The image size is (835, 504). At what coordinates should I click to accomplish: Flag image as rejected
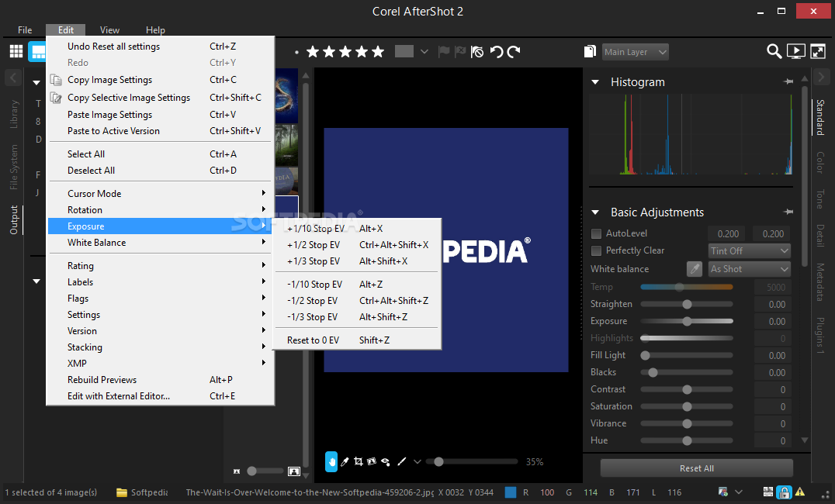[x=460, y=52]
